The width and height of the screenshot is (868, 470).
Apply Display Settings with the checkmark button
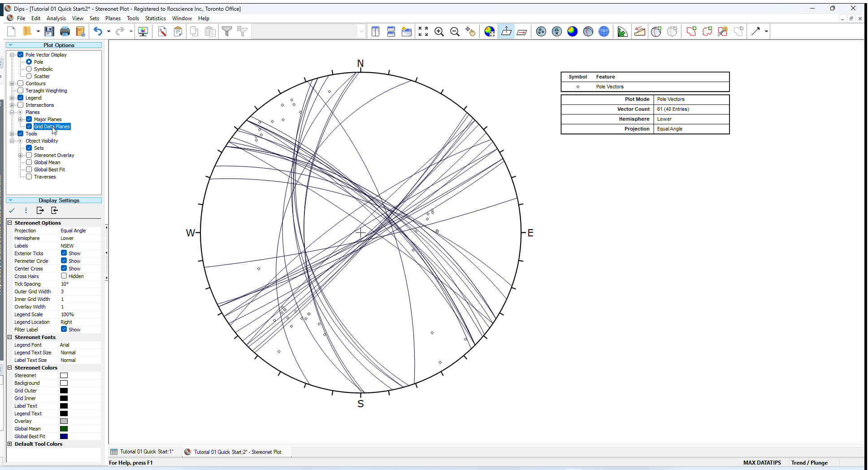pyautogui.click(x=12, y=210)
